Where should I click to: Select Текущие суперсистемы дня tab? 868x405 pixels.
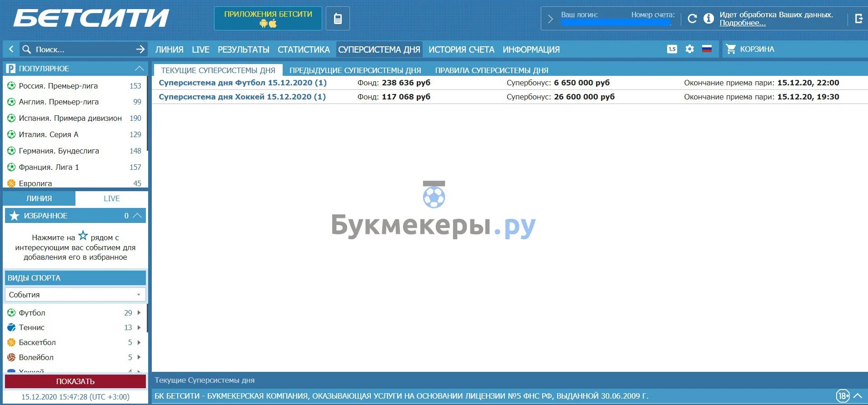pyautogui.click(x=218, y=70)
